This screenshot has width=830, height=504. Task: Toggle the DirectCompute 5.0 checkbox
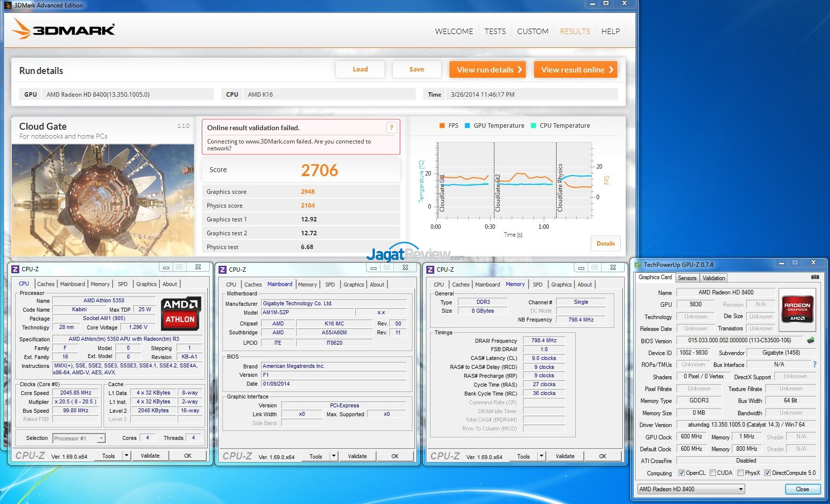click(x=767, y=473)
